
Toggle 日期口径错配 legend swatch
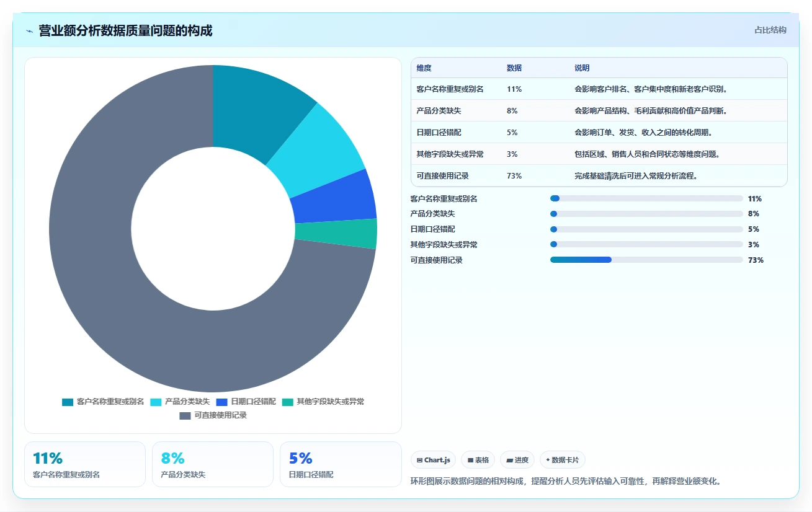(221, 402)
